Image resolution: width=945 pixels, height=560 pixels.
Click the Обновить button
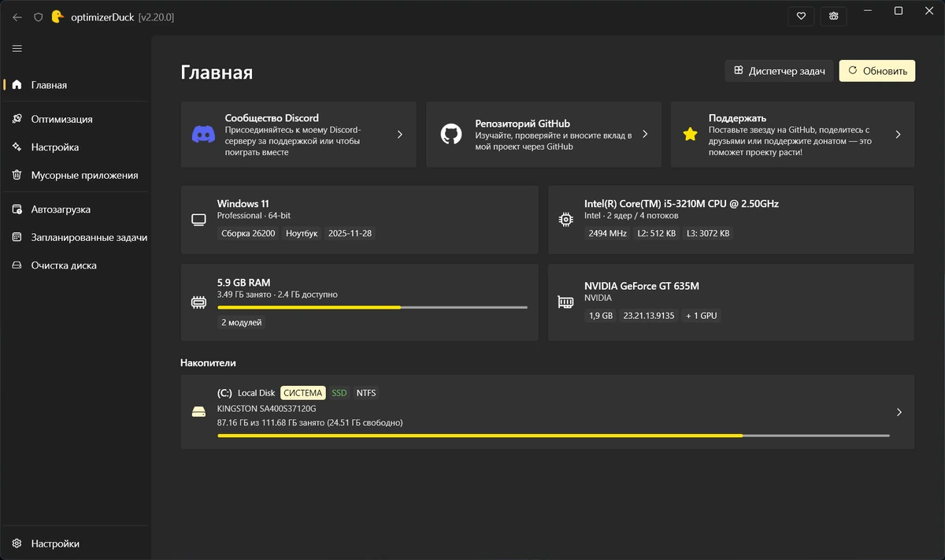coord(877,70)
